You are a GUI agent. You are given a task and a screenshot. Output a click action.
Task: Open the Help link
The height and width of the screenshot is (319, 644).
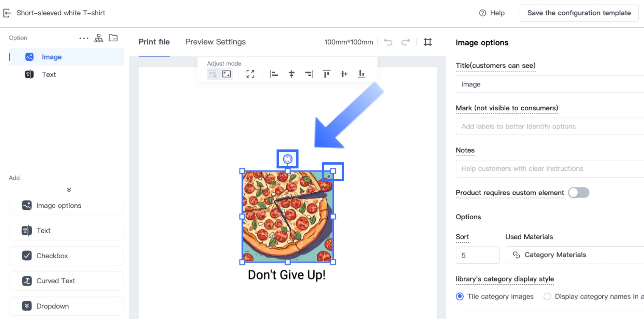point(492,13)
